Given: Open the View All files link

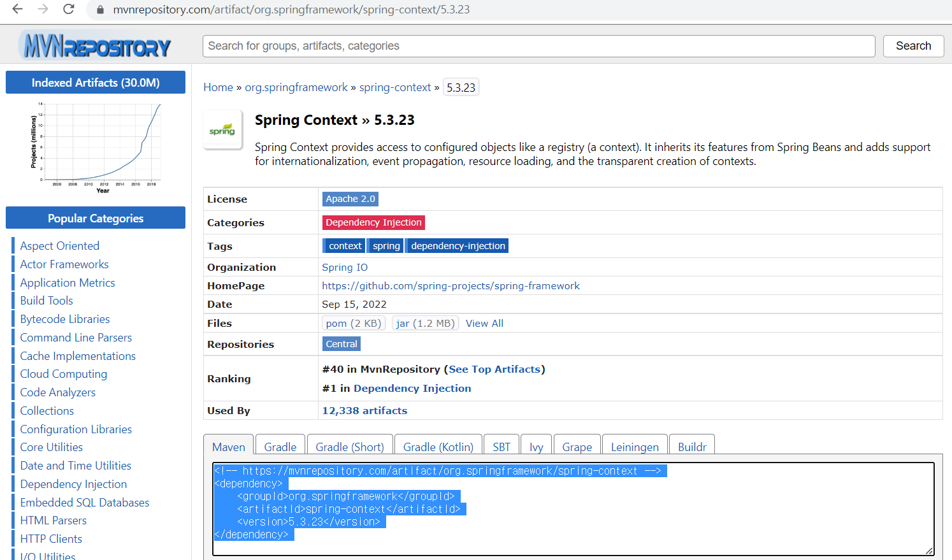Looking at the screenshot, I should 484,324.
